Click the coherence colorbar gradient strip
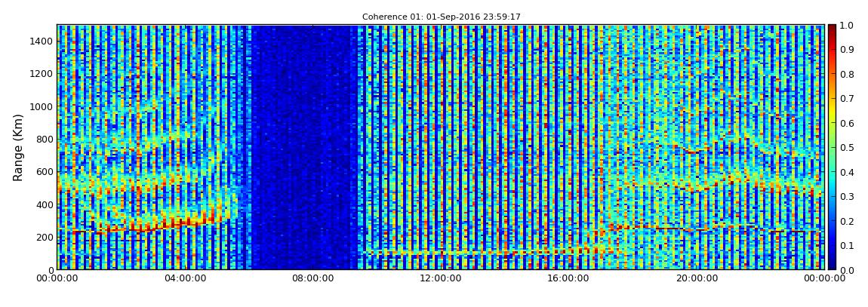 pos(832,147)
